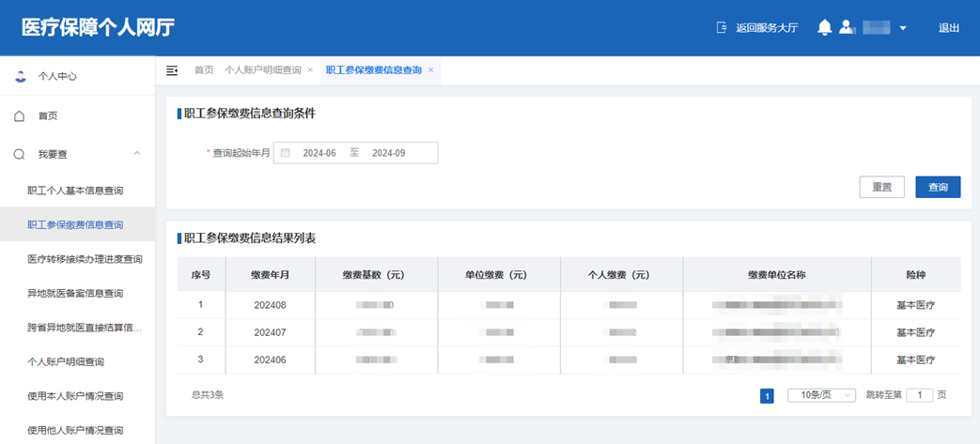Click the 个人中心 icon in sidebar

[x=21, y=76]
